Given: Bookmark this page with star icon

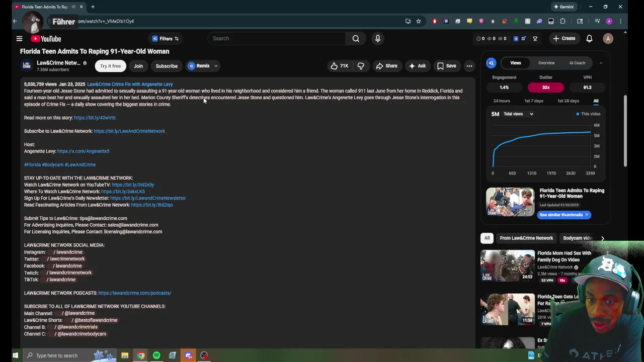Looking at the screenshot, I should (418, 21).
